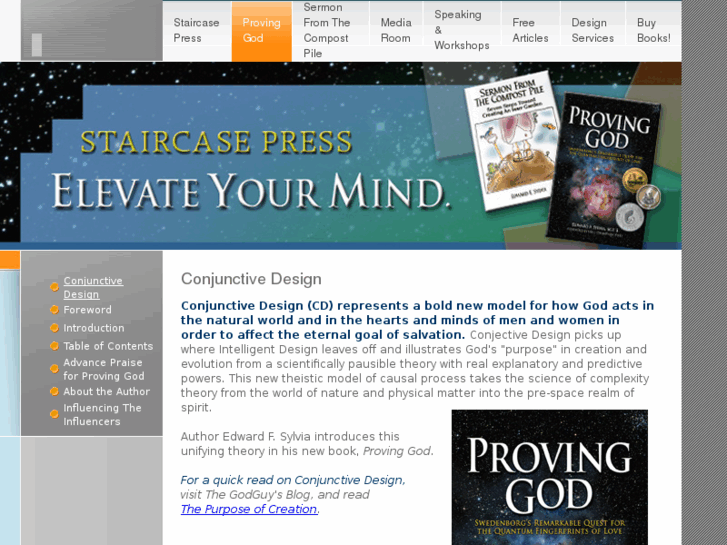
Task: Click the orange bullet beside About the Author
Action: pos(54,391)
